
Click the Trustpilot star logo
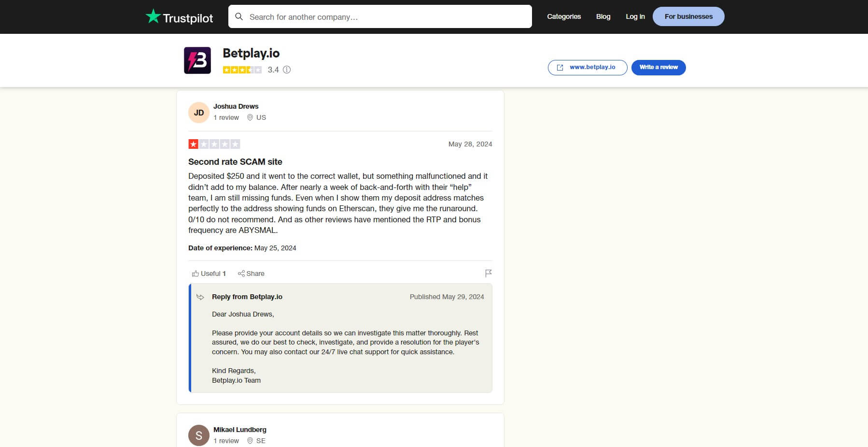(154, 16)
